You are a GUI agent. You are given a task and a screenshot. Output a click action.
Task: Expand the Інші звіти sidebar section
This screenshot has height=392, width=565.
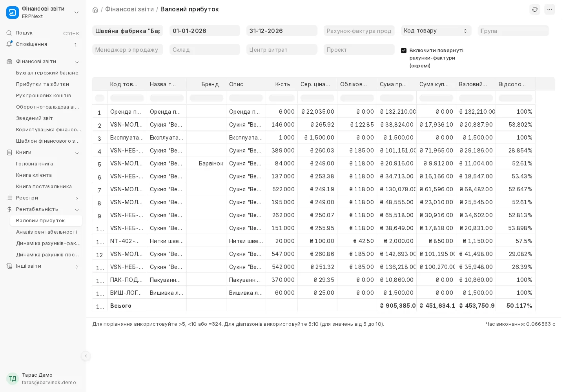(x=77, y=267)
